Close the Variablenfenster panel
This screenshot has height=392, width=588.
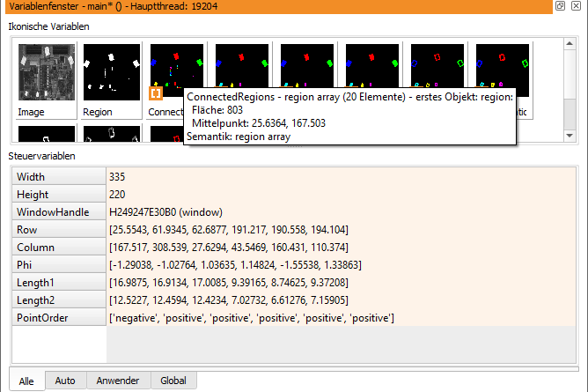[x=576, y=5]
